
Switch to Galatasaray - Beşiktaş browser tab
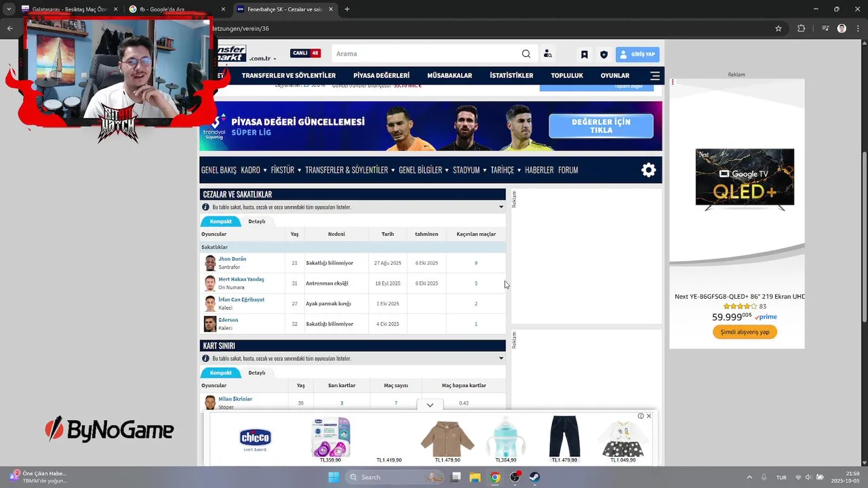pos(70,9)
